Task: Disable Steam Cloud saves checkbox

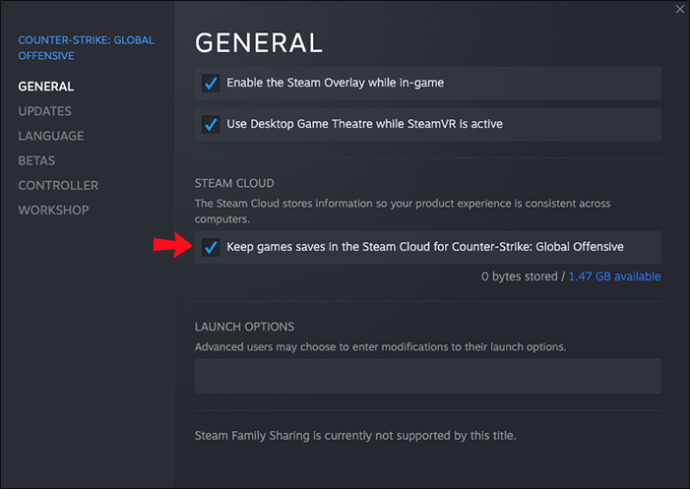Action: click(210, 247)
